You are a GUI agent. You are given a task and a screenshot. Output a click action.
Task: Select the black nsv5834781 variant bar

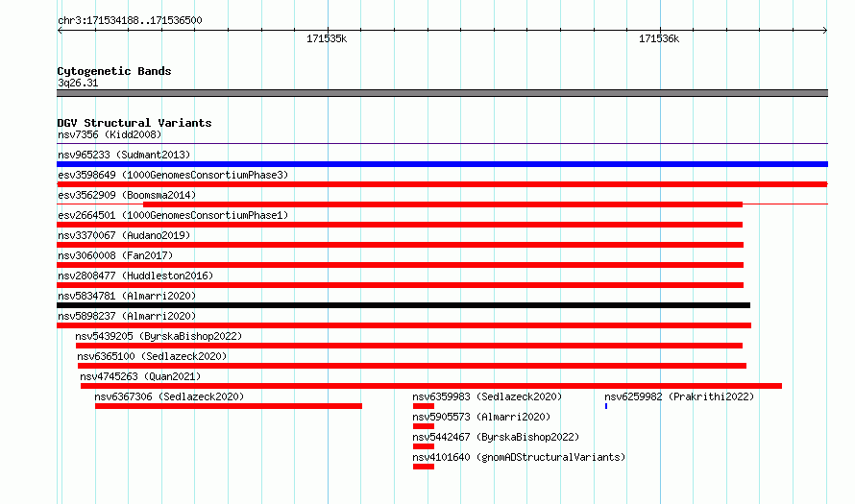pos(403,305)
